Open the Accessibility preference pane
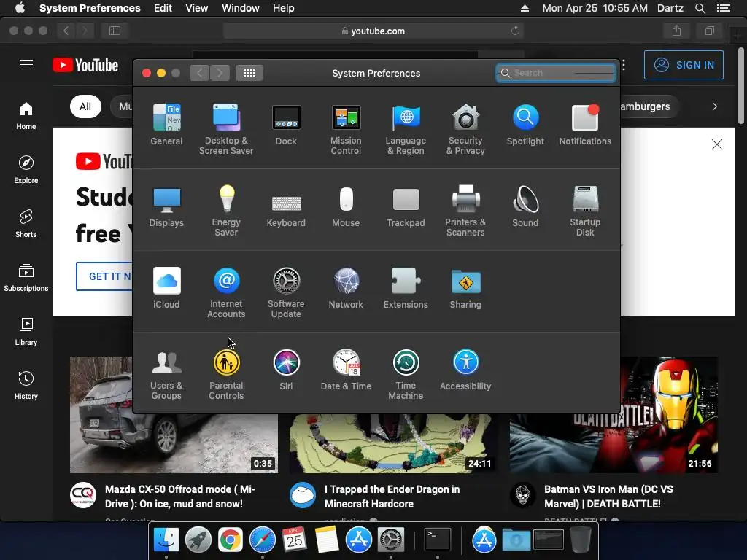The height and width of the screenshot is (560, 747). 465,370
